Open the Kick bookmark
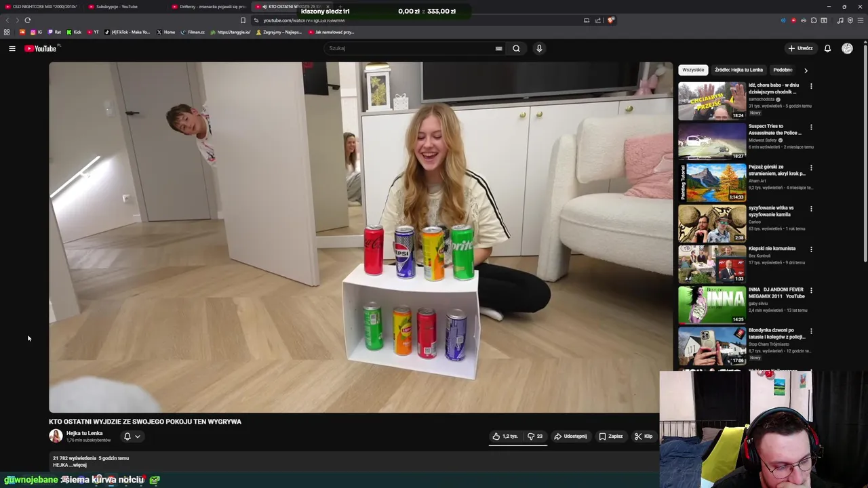This screenshot has height=488, width=868. click(74, 32)
